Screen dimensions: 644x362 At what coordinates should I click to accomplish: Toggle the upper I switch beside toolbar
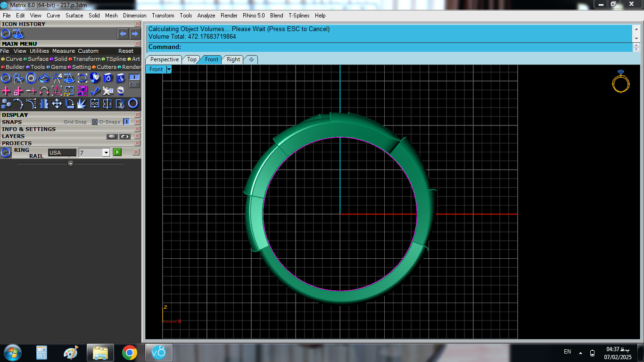(x=134, y=77)
